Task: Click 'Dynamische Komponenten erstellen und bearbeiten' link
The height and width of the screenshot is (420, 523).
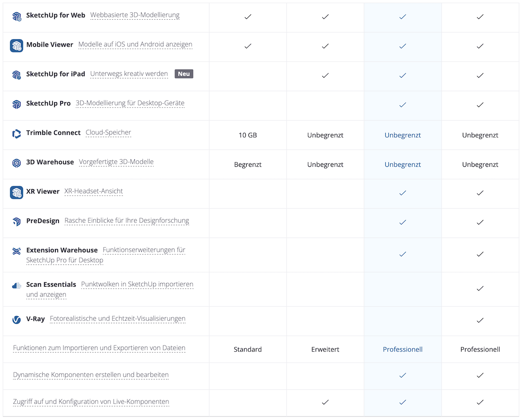Action: 91,375
